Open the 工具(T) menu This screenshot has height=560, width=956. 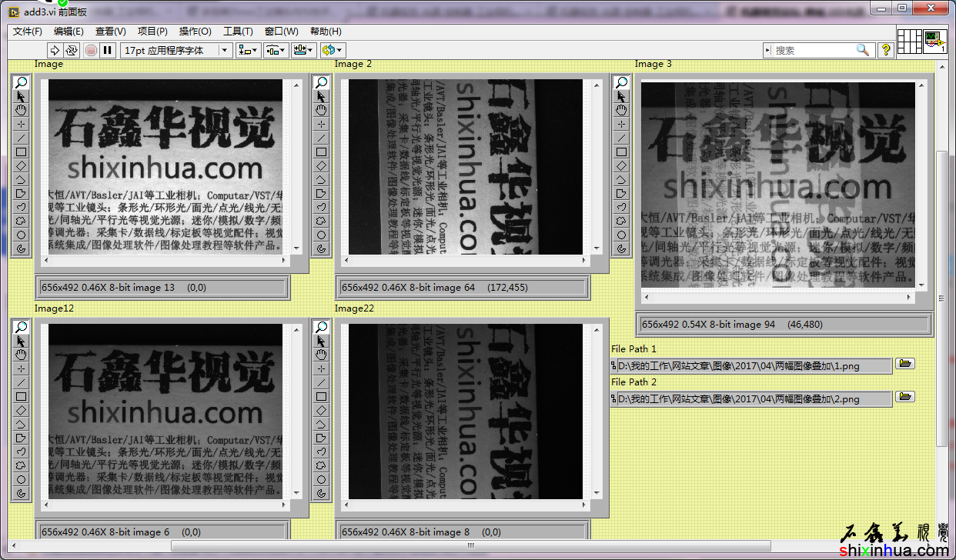(x=238, y=32)
